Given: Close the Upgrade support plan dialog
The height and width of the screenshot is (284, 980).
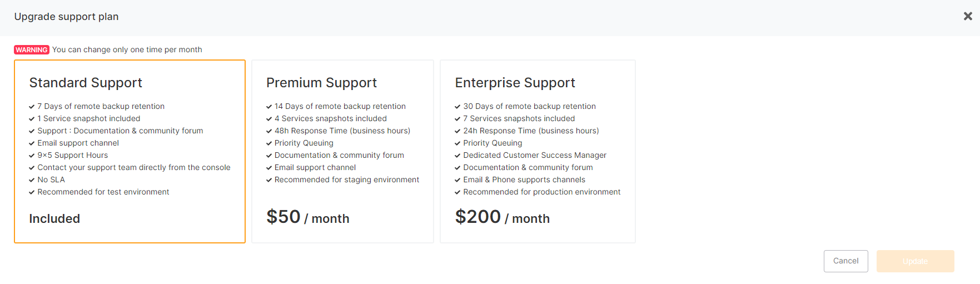Looking at the screenshot, I should pyautogui.click(x=968, y=17).
